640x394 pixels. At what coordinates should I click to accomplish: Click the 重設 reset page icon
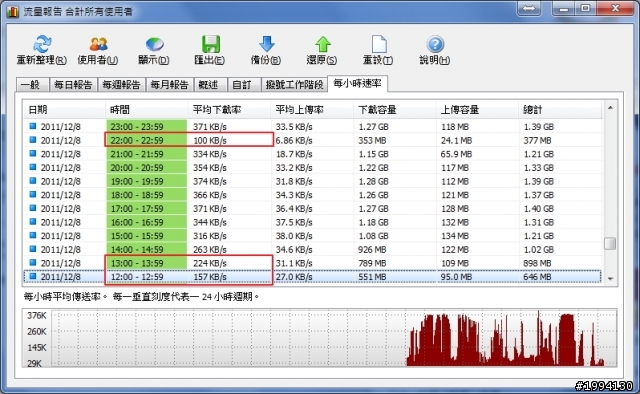(x=378, y=44)
